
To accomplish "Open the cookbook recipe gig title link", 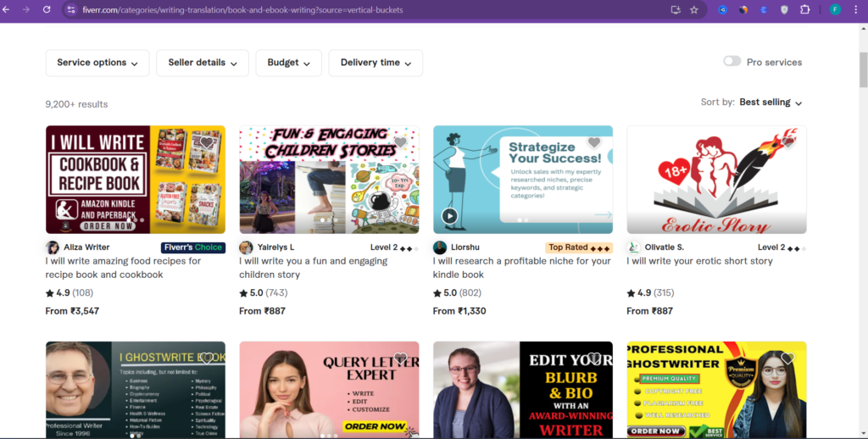I will [x=124, y=268].
